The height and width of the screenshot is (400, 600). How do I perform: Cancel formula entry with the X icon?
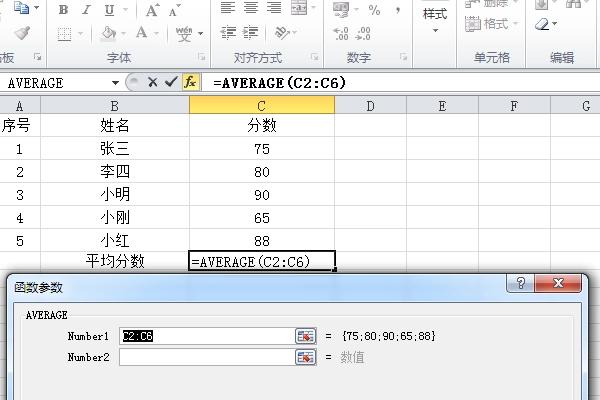[x=153, y=82]
